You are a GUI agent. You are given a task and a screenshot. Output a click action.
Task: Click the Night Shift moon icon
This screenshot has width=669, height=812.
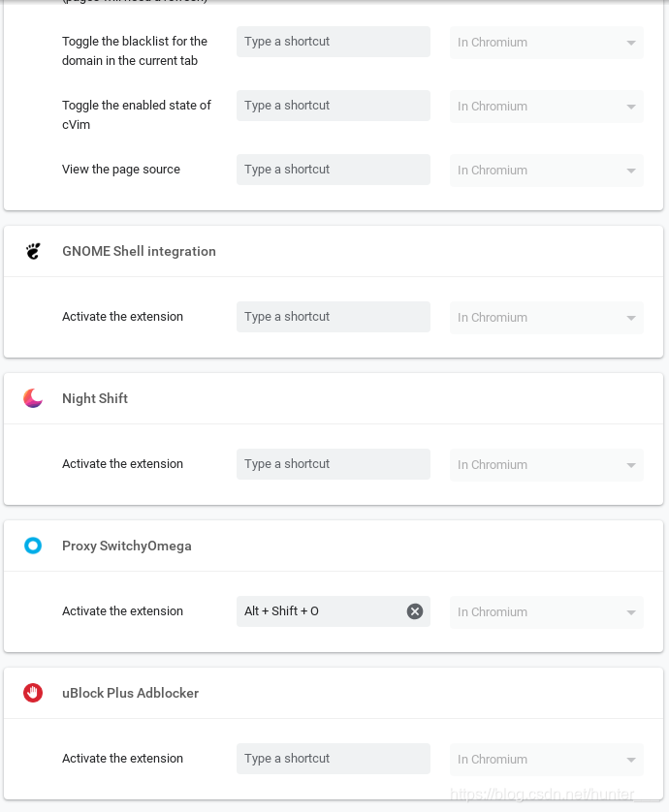tap(33, 398)
